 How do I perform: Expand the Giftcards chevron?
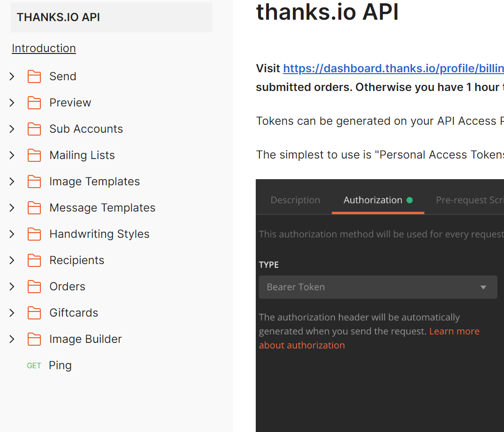12,313
